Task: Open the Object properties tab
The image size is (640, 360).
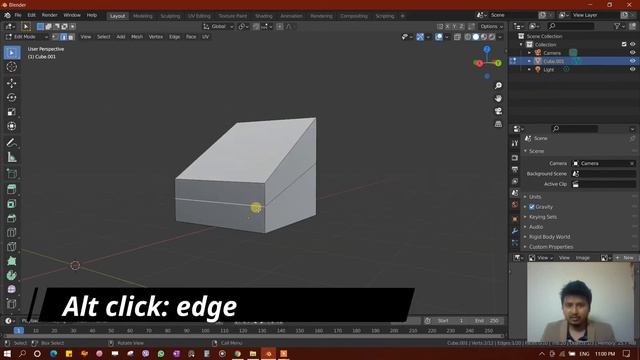Action: [515, 219]
